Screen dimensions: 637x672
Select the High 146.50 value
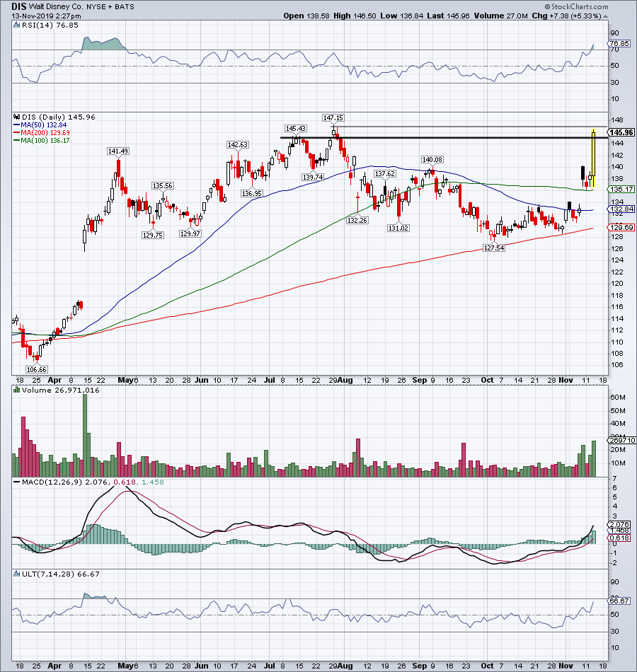[355, 16]
